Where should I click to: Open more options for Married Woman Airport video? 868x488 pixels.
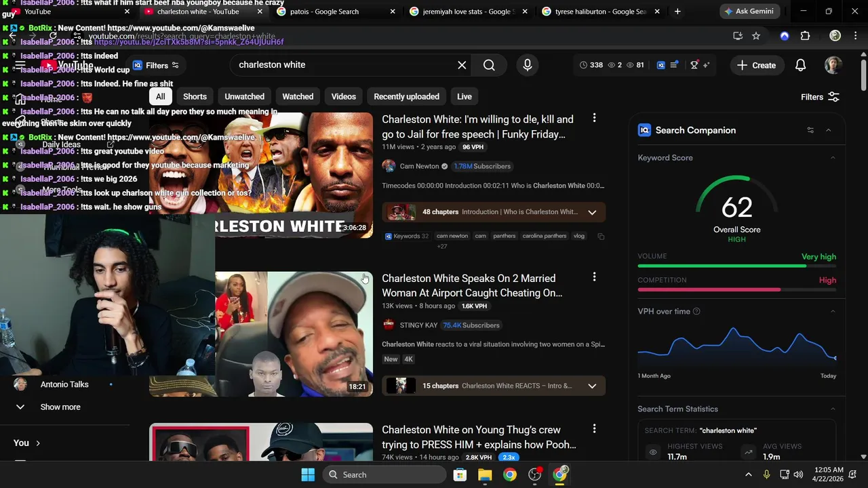pos(594,277)
